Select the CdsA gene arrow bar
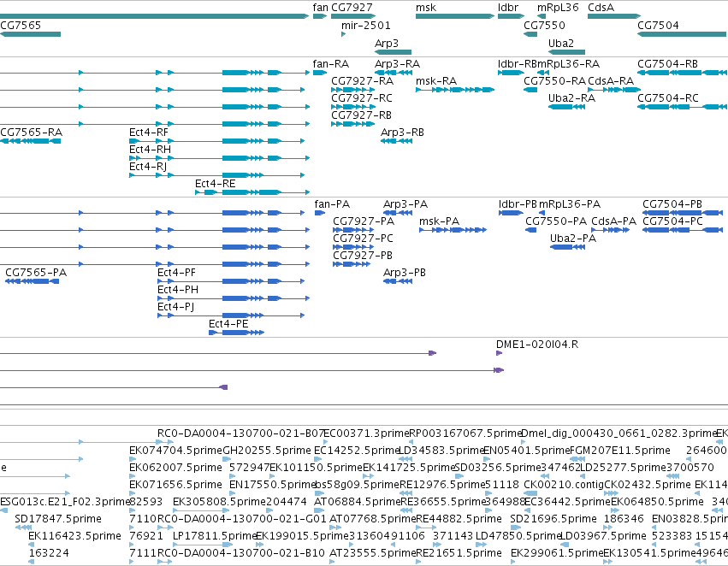 pyautogui.click(x=614, y=16)
